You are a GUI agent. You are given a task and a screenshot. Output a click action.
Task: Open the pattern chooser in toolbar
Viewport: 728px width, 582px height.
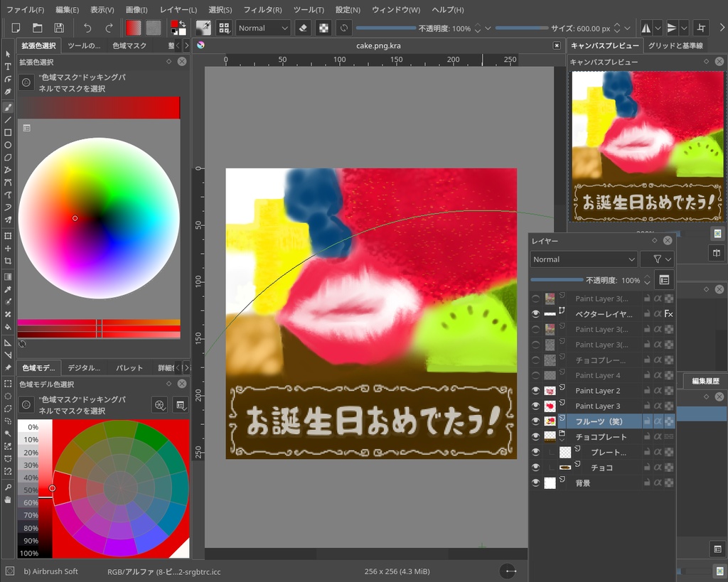154,28
